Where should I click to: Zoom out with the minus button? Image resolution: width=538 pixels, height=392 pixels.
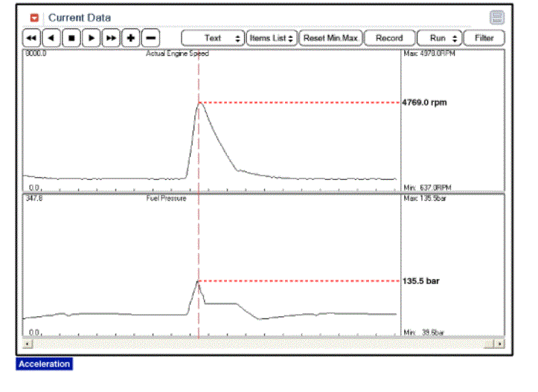150,38
